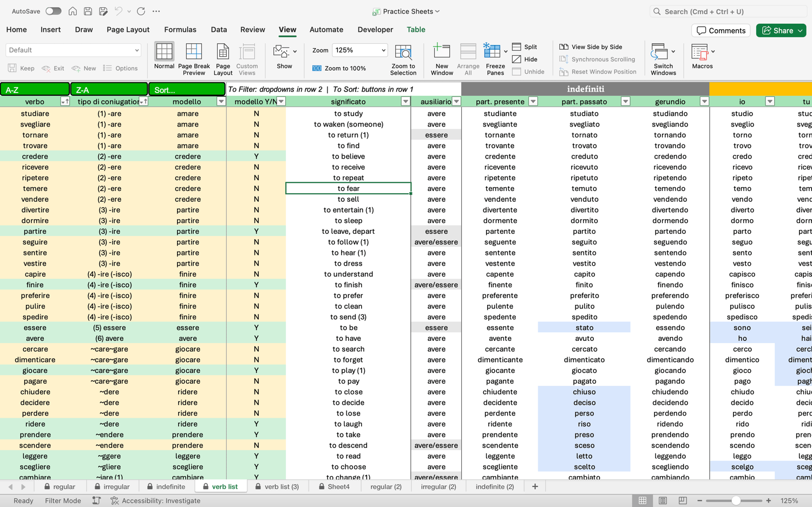Open the Data ribbon tab
Viewport: 812px width, 507px height.
[x=219, y=30]
